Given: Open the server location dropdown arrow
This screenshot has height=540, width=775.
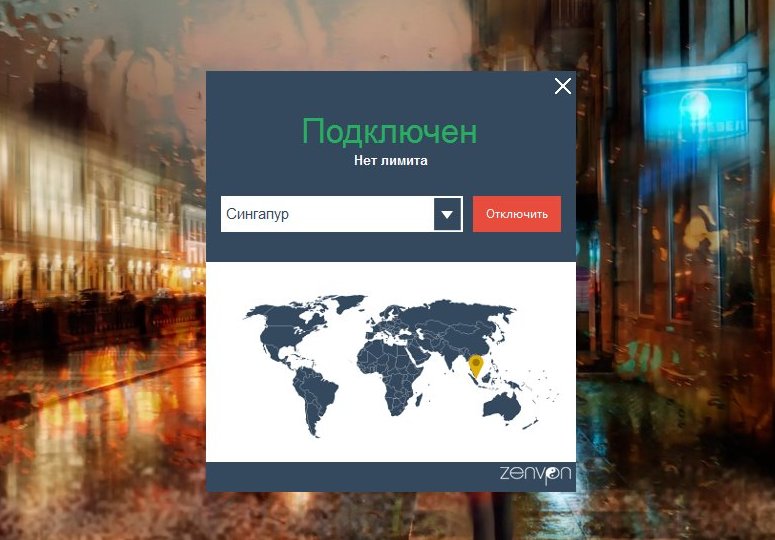Looking at the screenshot, I should [x=447, y=214].
